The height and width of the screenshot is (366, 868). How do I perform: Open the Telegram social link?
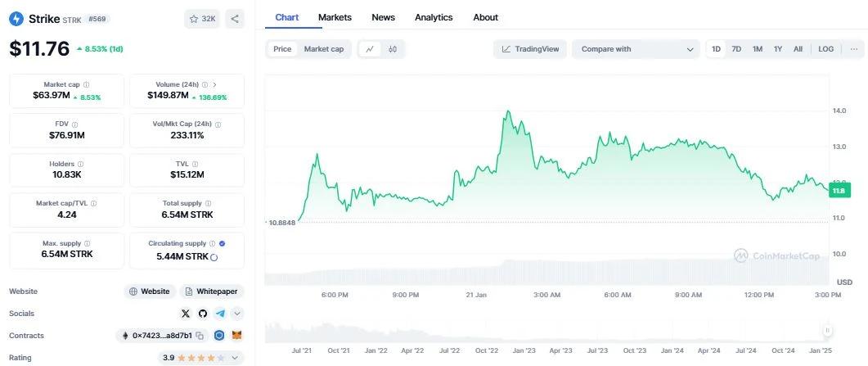tap(220, 314)
